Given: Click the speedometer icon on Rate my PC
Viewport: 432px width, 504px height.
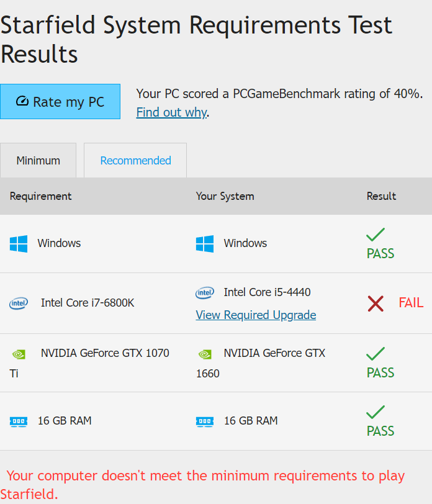Looking at the screenshot, I should (22, 101).
